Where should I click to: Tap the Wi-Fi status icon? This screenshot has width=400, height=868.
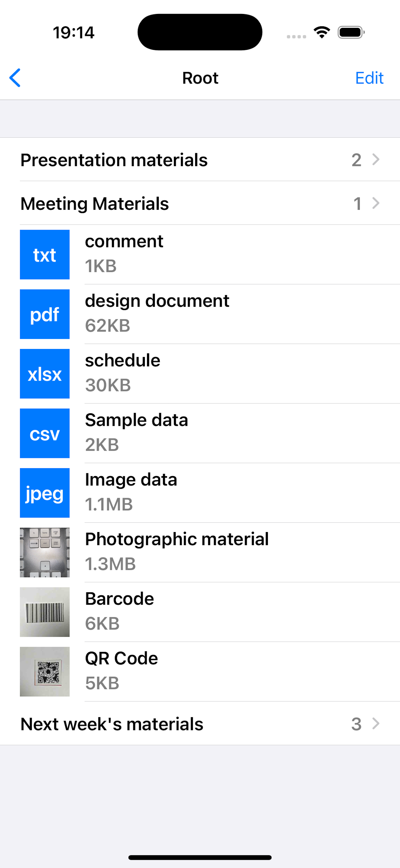coord(322,32)
